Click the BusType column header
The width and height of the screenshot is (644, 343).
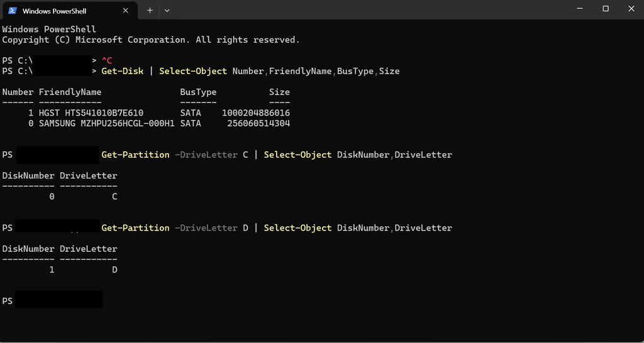click(x=198, y=92)
